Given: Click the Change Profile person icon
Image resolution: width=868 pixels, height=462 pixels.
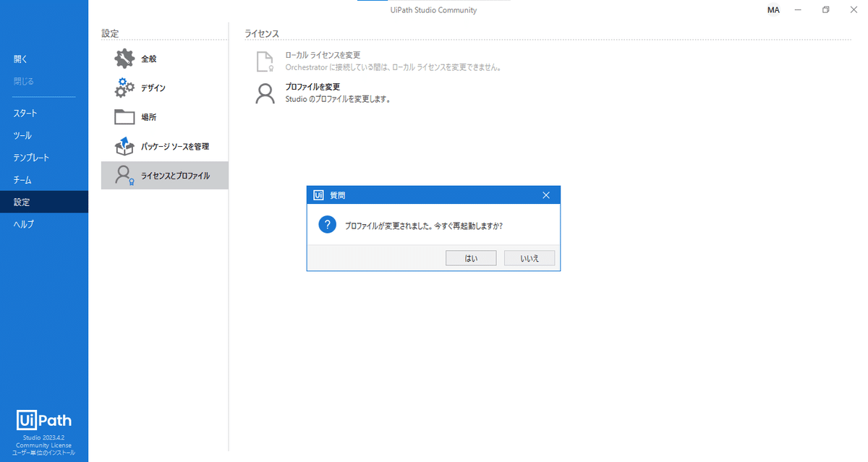Looking at the screenshot, I should coord(265,93).
